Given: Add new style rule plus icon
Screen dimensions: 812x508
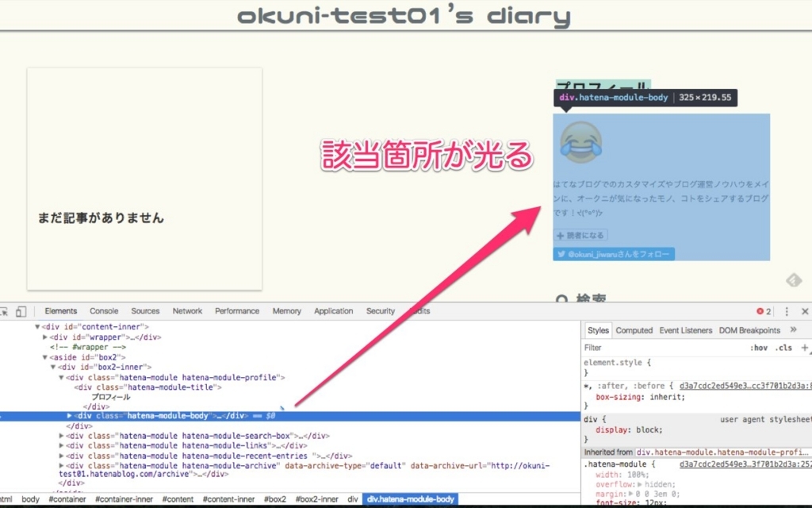Looking at the screenshot, I should [804, 348].
